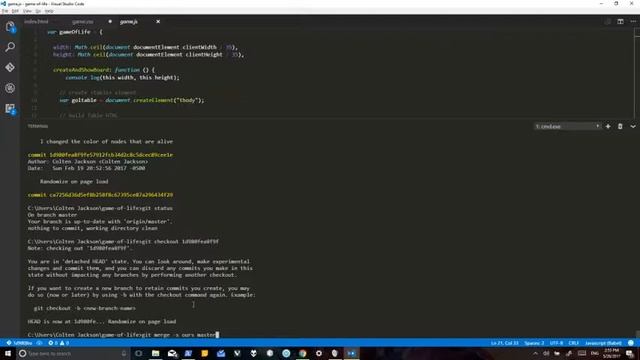Change file encoding via UTF-8 status item

pos(556,343)
